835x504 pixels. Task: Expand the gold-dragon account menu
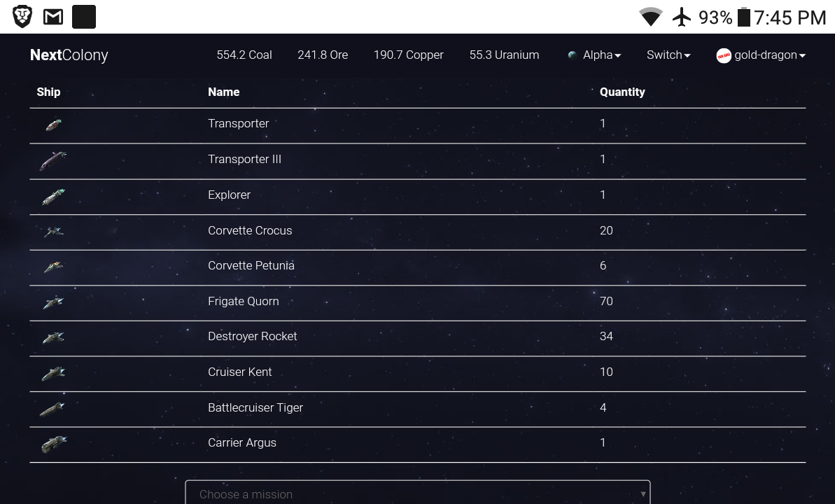(x=761, y=55)
